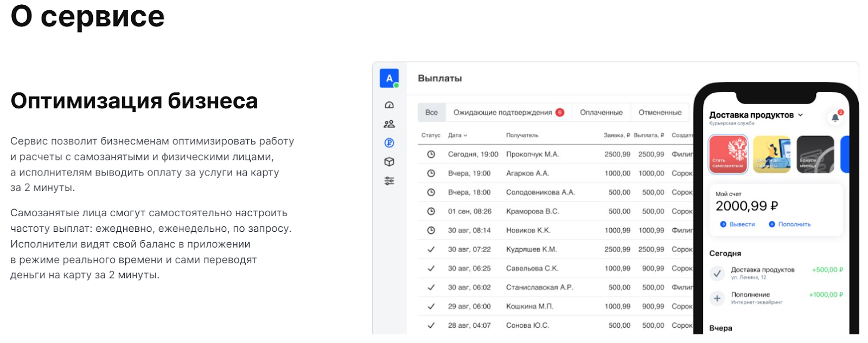This screenshot has height=343, width=868.
Task: Open the dashboard gauge icon in sidebar
Action: point(389,105)
